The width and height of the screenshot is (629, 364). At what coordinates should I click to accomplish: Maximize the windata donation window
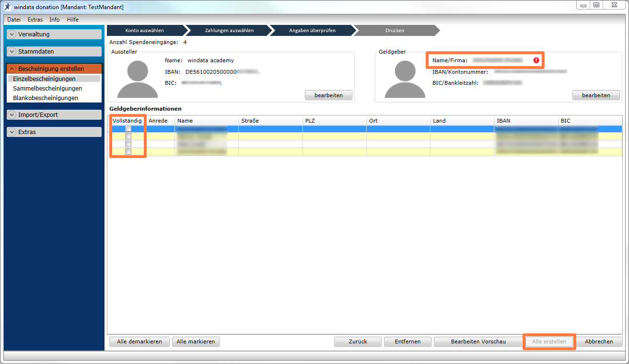(596, 5)
